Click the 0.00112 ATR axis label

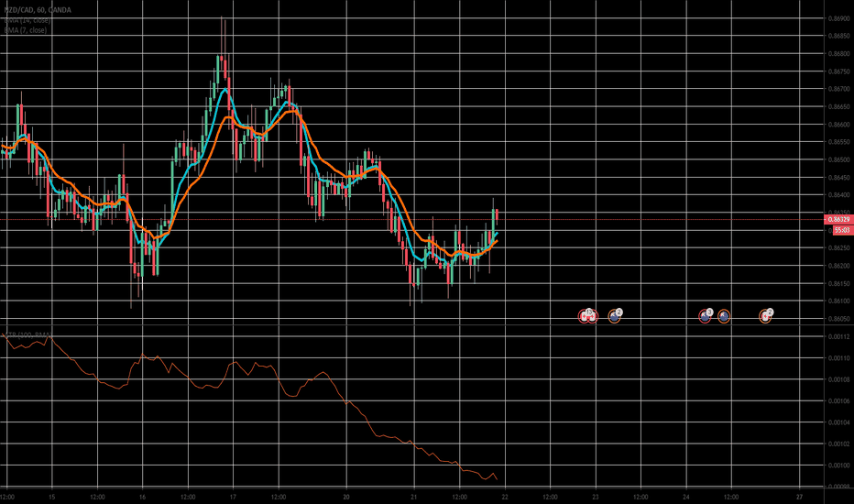[x=838, y=336]
